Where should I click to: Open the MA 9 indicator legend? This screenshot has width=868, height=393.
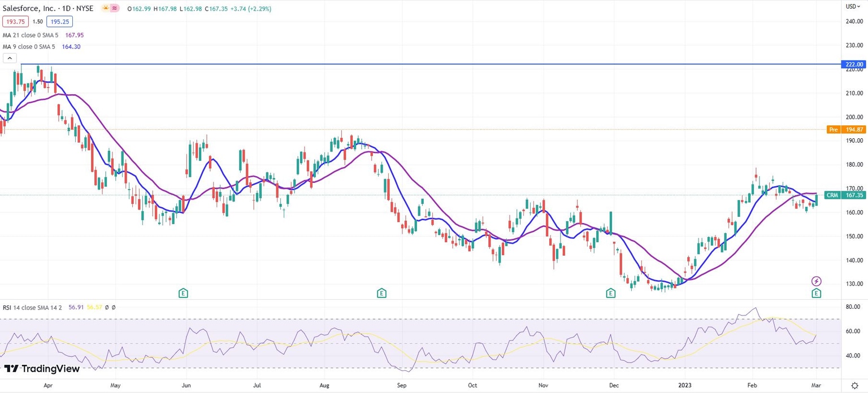28,46
